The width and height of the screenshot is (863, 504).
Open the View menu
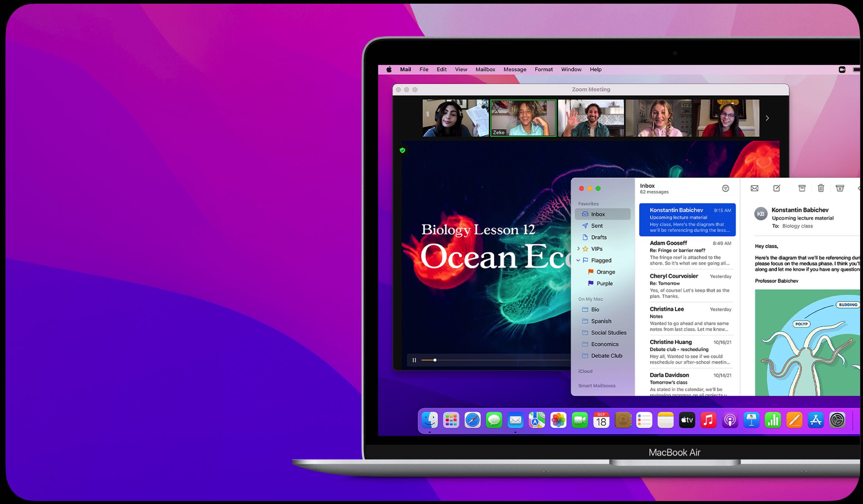(x=461, y=70)
